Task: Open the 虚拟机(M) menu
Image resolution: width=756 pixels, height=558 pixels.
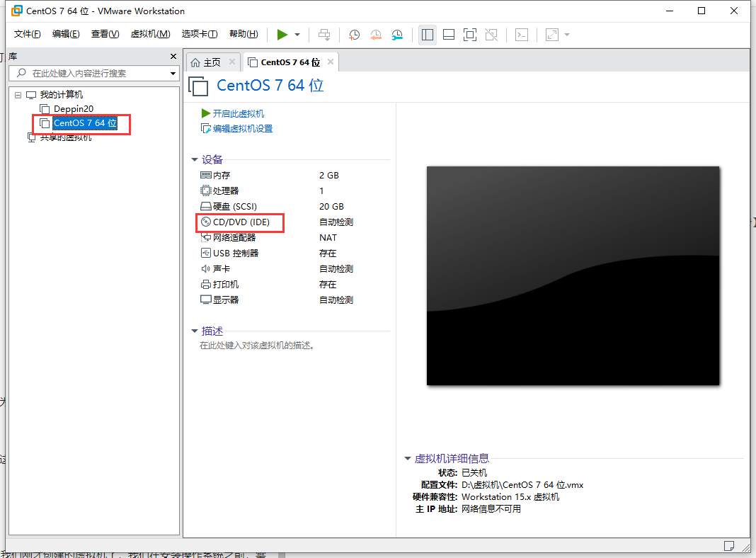Action: click(151, 34)
